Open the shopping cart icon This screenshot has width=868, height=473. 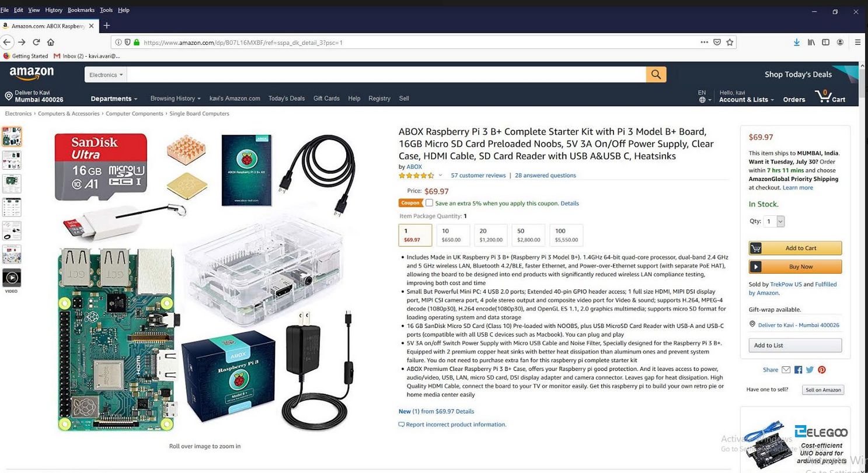pyautogui.click(x=830, y=97)
